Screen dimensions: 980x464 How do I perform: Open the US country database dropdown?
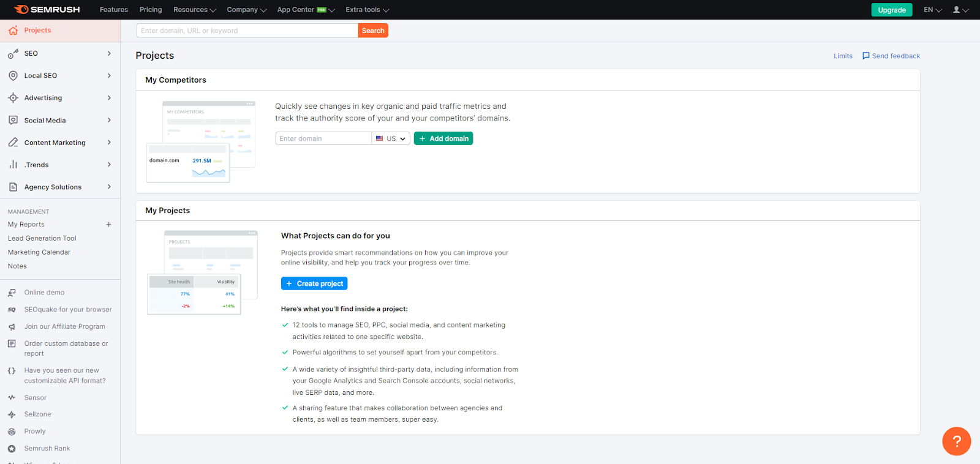coord(391,139)
